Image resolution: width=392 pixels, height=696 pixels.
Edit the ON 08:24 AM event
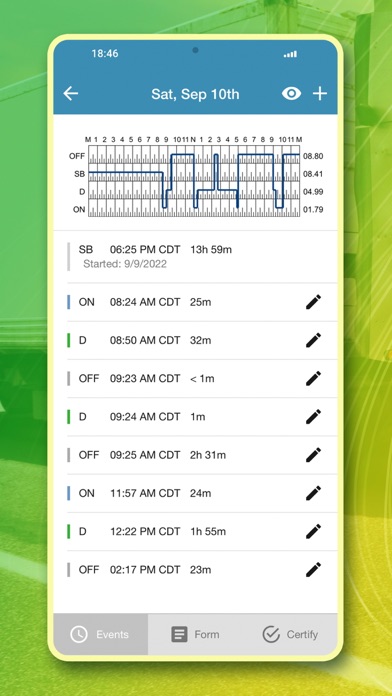coord(313,302)
